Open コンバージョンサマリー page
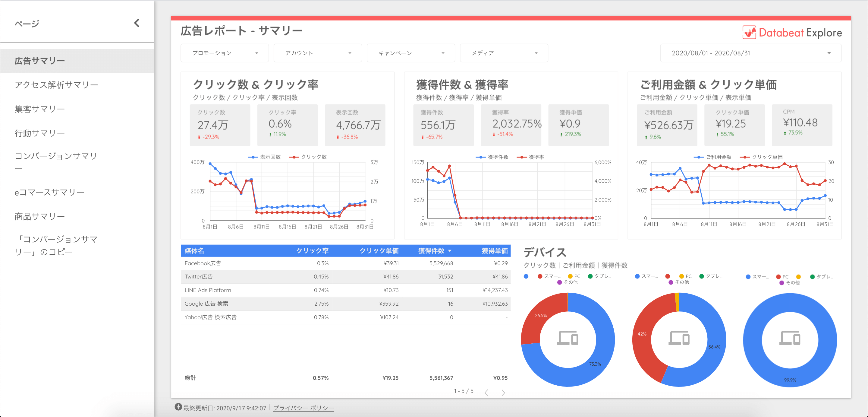 click(77, 162)
